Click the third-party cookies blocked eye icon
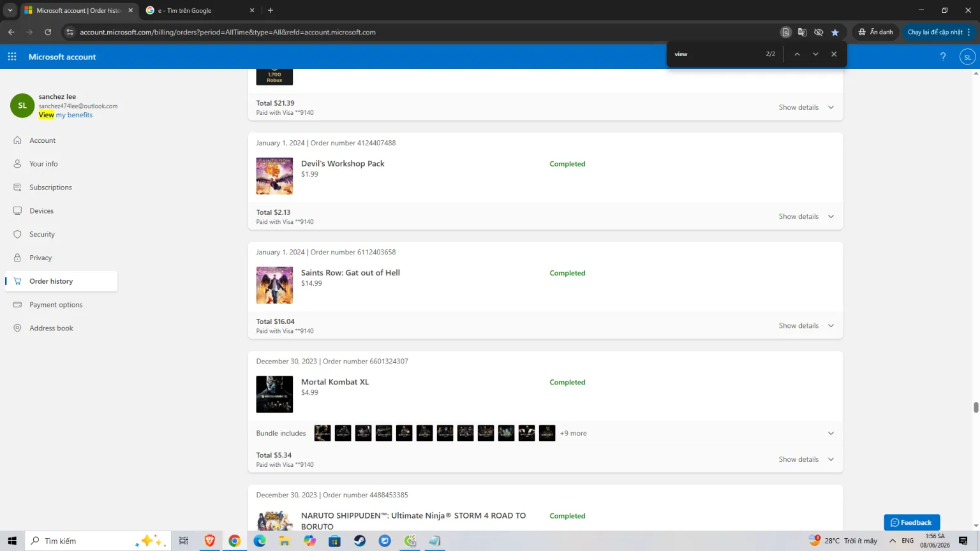 [x=819, y=32]
